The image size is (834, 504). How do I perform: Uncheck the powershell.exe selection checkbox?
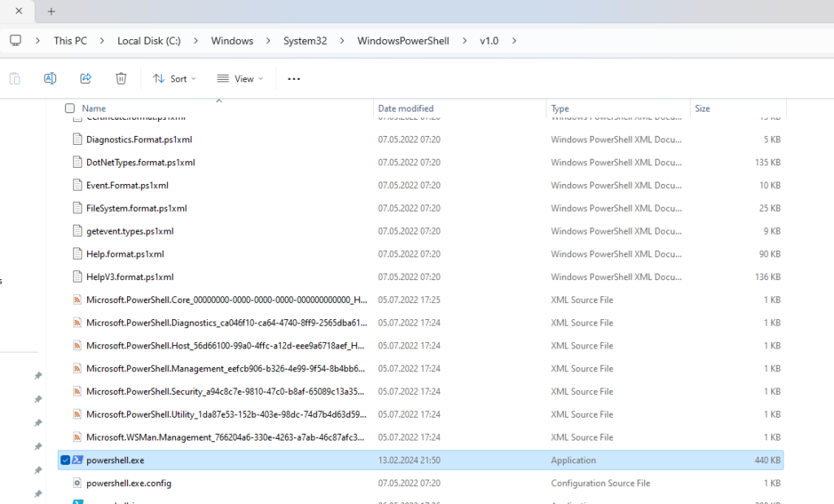pyautogui.click(x=65, y=460)
